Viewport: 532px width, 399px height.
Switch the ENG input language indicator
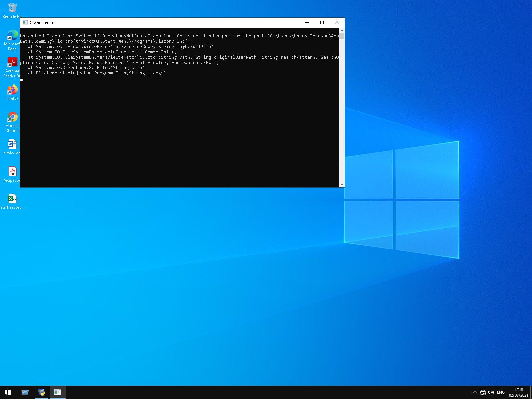[x=501, y=392]
